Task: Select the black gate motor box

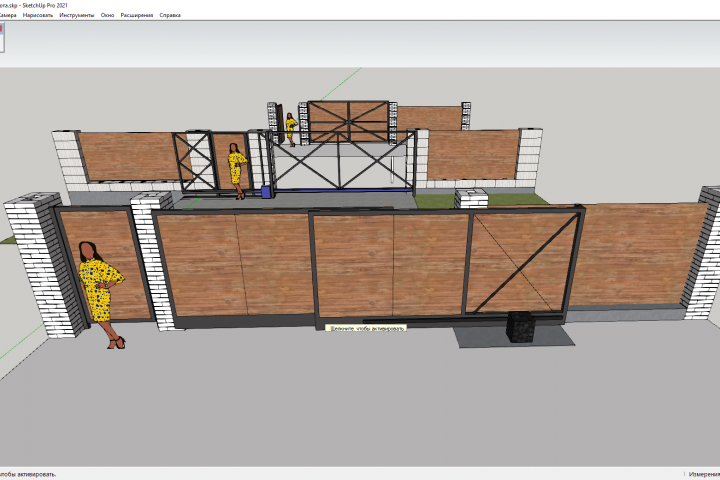Action: (x=520, y=327)
